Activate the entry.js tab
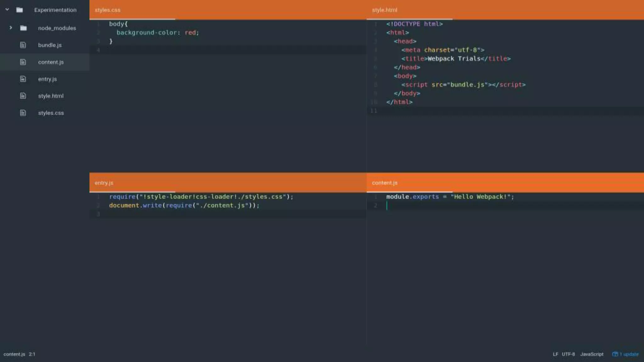The width and height of the screenshot is (644, 362). click(104, 183)
